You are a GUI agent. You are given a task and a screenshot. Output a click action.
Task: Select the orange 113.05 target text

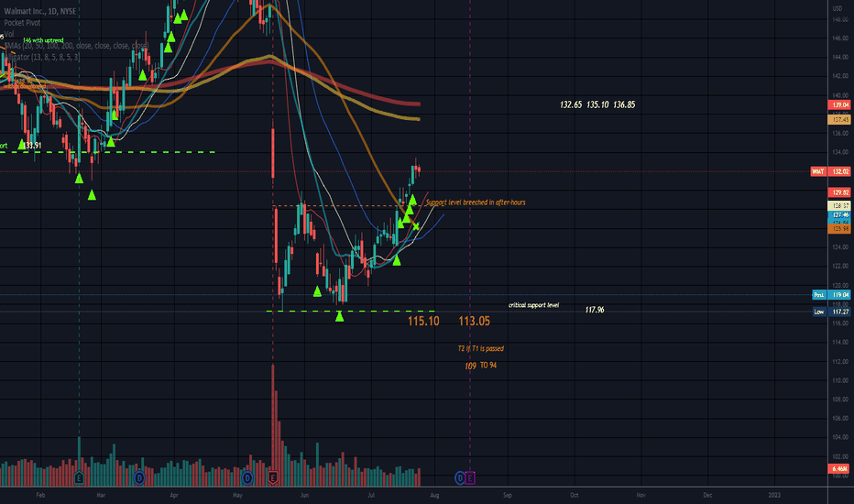[x=475, y=321]
